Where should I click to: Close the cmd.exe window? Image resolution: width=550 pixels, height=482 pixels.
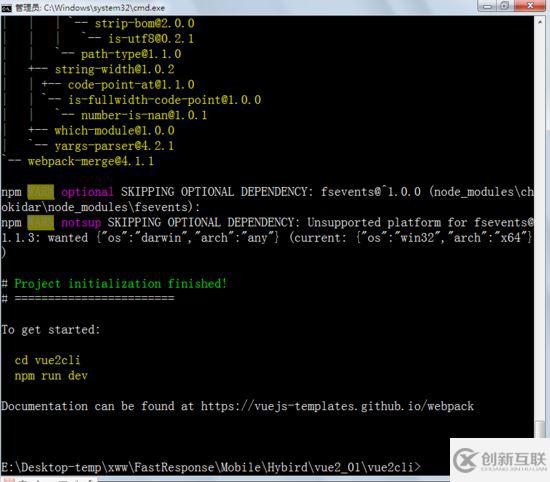pos(530,6)
